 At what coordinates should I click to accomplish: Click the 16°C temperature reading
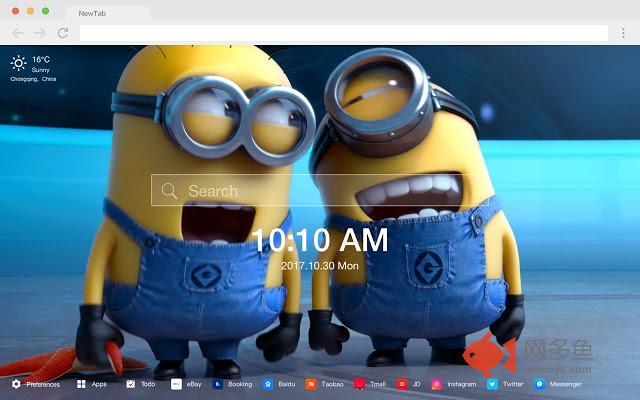tap(41, 59)
